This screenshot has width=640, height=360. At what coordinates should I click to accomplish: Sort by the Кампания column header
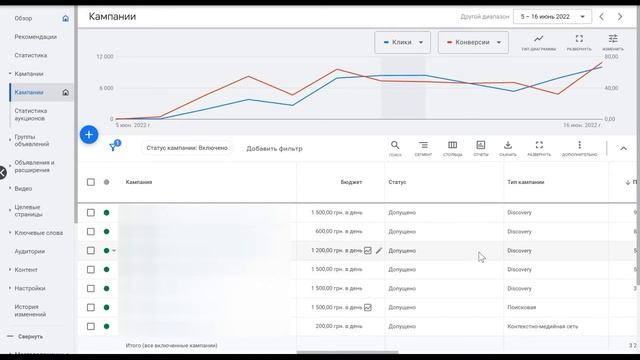[139, 182]
